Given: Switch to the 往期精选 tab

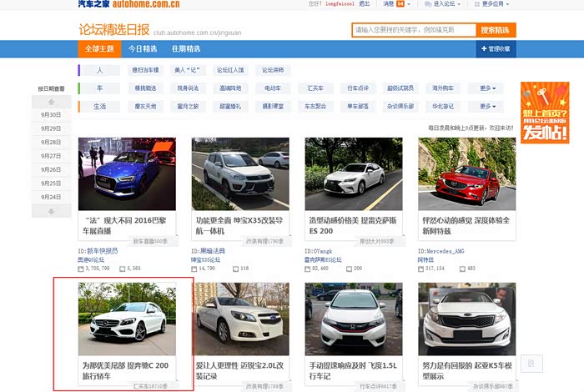Looking at the screenshot, I should (186, 48).
